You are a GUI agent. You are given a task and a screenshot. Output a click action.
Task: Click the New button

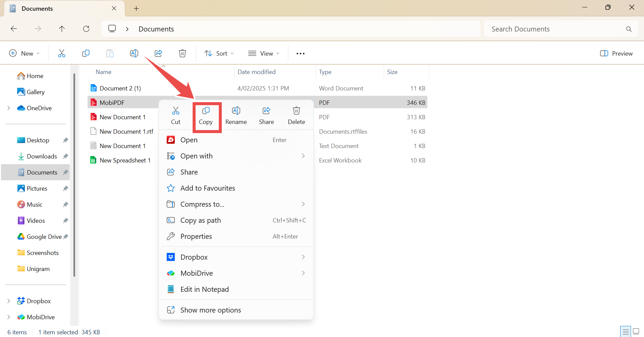point(24,54)
